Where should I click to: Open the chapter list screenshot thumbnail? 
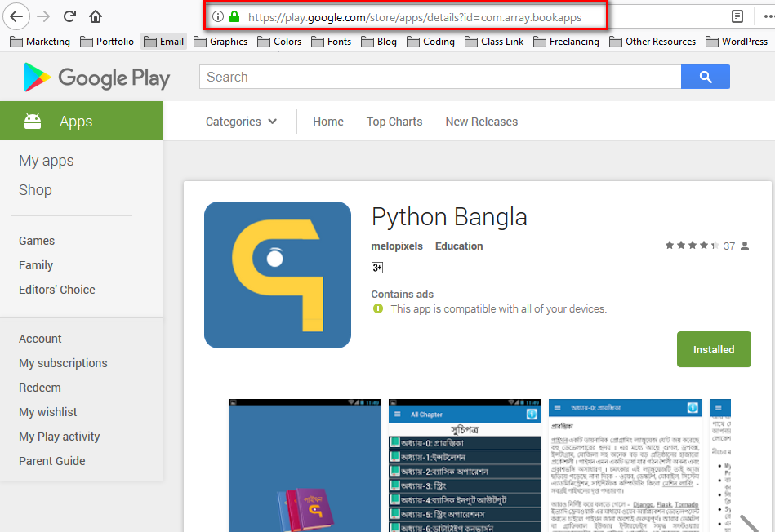(x=465, y=465)
